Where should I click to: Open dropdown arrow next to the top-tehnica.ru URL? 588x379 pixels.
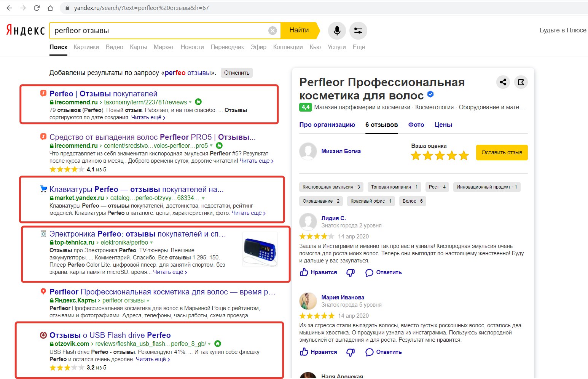click(x=151, y=243)
